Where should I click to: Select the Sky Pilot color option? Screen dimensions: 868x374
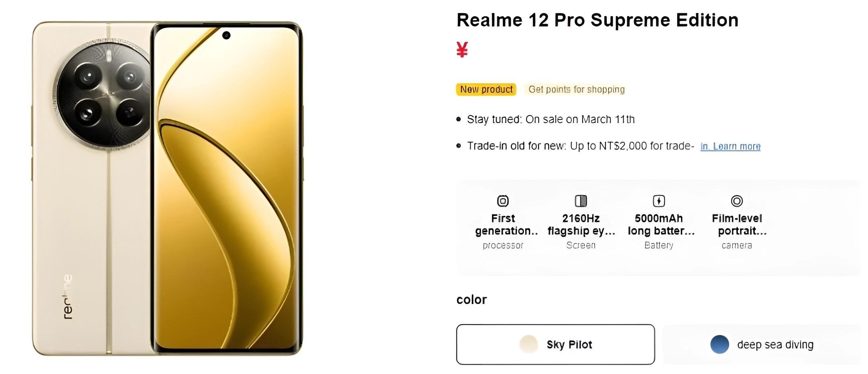(555, 345)
